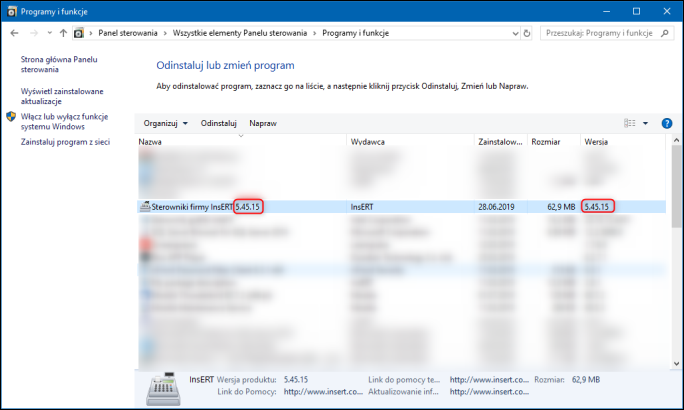Open help with the question mark icon
This screenshot has height=410, width=684.
coord(667,123)
